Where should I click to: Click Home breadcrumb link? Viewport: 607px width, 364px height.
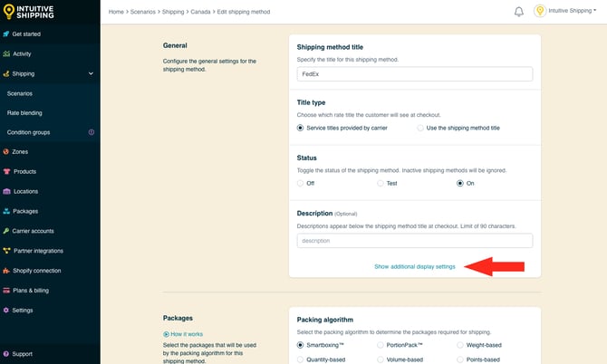(116, 12)
